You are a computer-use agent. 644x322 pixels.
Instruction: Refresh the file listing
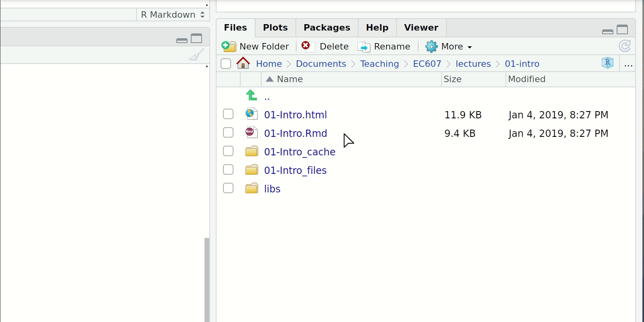point(625,46)
